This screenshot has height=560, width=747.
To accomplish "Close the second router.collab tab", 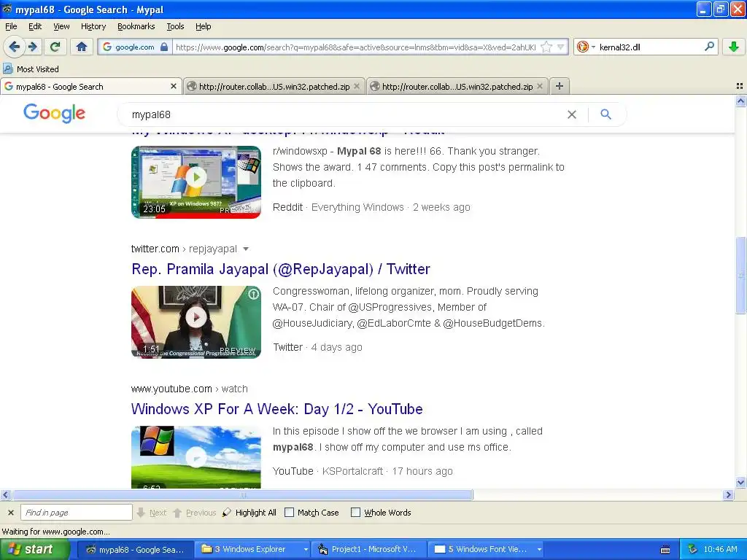I will point(356,86).
